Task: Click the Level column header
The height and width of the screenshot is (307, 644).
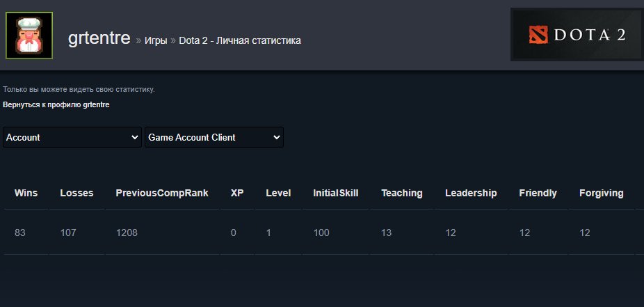Action: click(278, 193)
